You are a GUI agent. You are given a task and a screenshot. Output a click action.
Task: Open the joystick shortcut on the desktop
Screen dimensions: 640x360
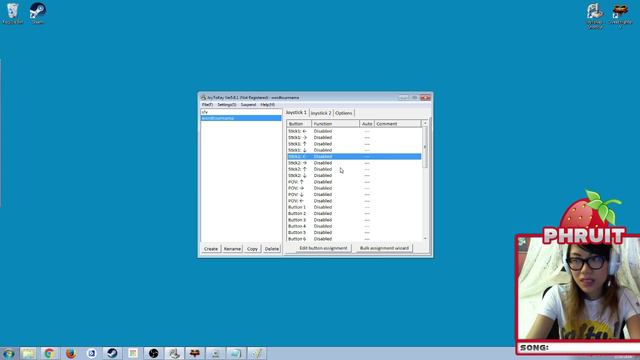pyautogui.click(x=595, y=16)
